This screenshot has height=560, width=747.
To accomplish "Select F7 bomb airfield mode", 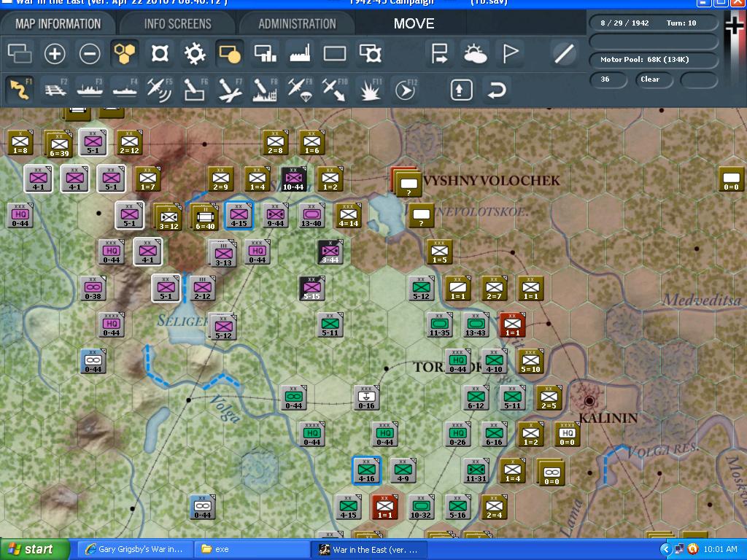I will [230, 90].
